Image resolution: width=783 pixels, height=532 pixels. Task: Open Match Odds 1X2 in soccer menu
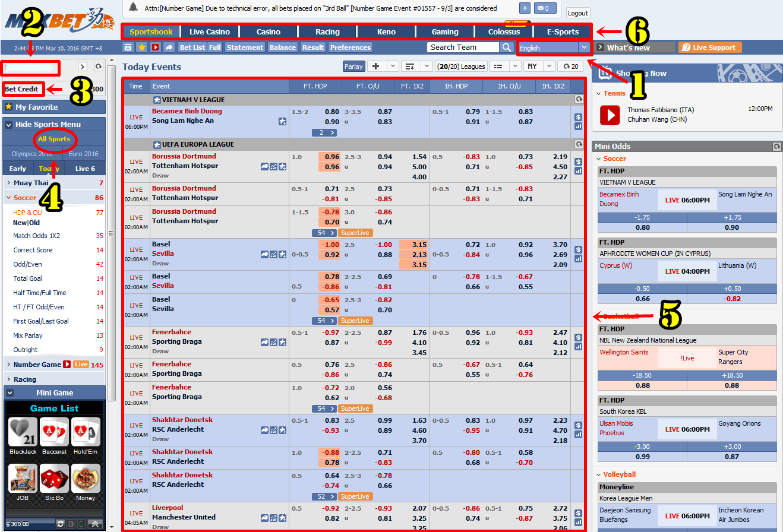(x=37, y=236)
